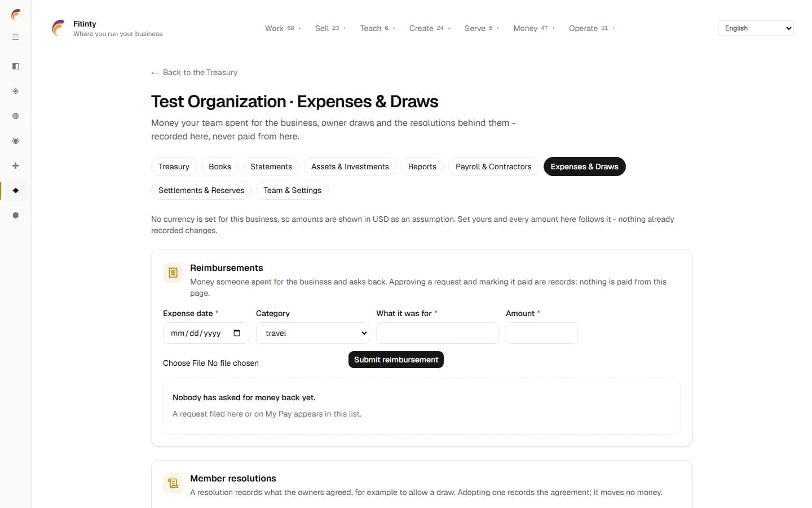Screen dimensions: 812x508
Task: Open the hamburger menu in the sidebar
Action: point(16,37)
